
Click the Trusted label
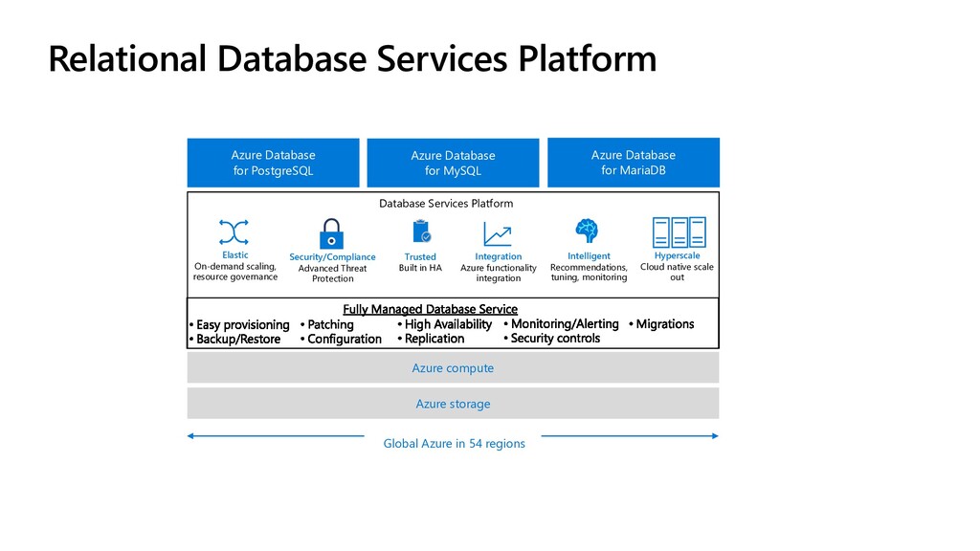coord(420,256)
